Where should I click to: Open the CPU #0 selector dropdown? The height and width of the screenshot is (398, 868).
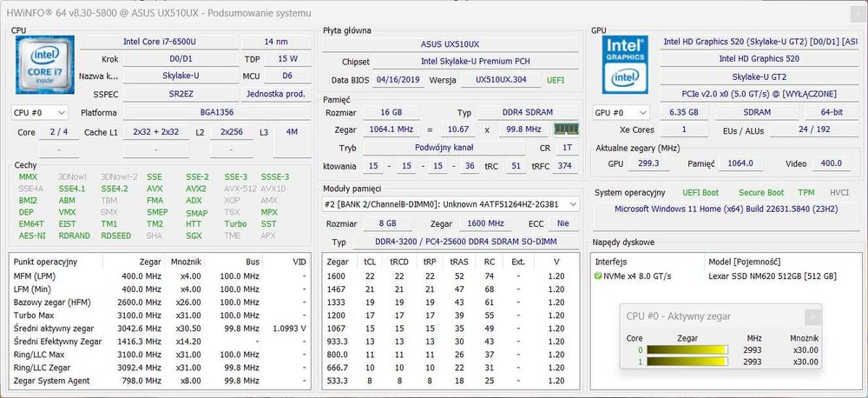(39, 112)
